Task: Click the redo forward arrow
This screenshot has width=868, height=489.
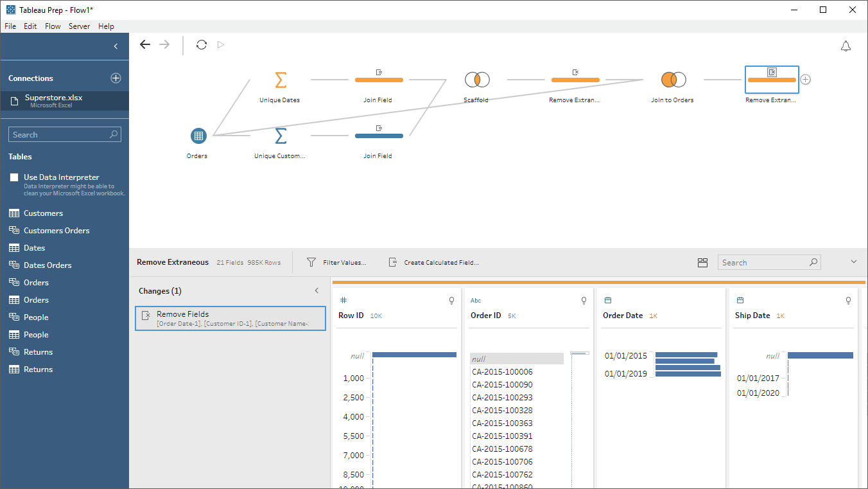Action: [x=164, y=44]
